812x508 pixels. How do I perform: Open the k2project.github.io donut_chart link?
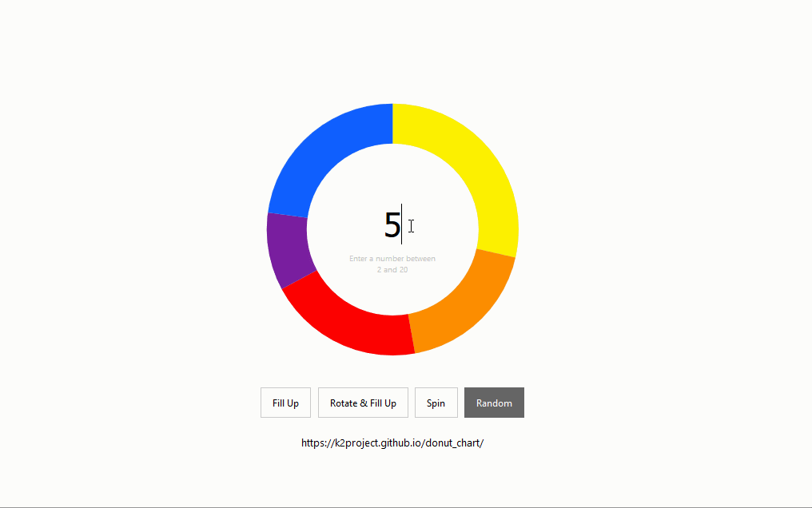tap(392, 442)
